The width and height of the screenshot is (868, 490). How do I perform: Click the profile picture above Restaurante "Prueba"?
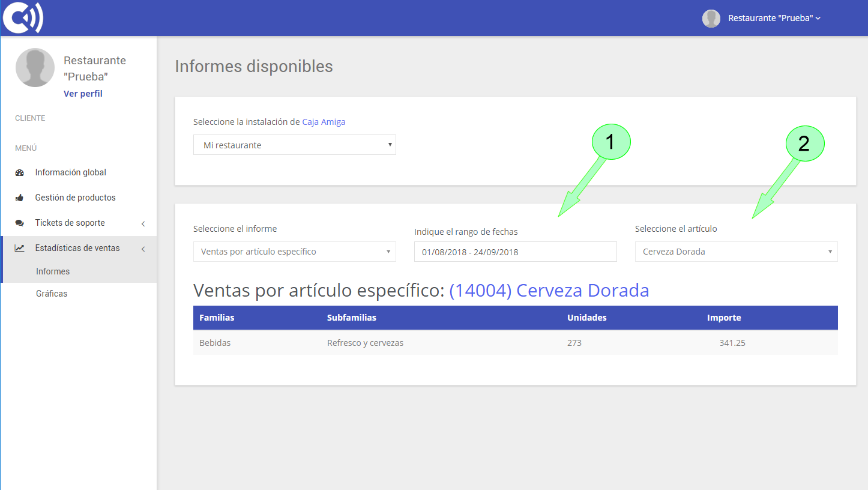(35, 67)
